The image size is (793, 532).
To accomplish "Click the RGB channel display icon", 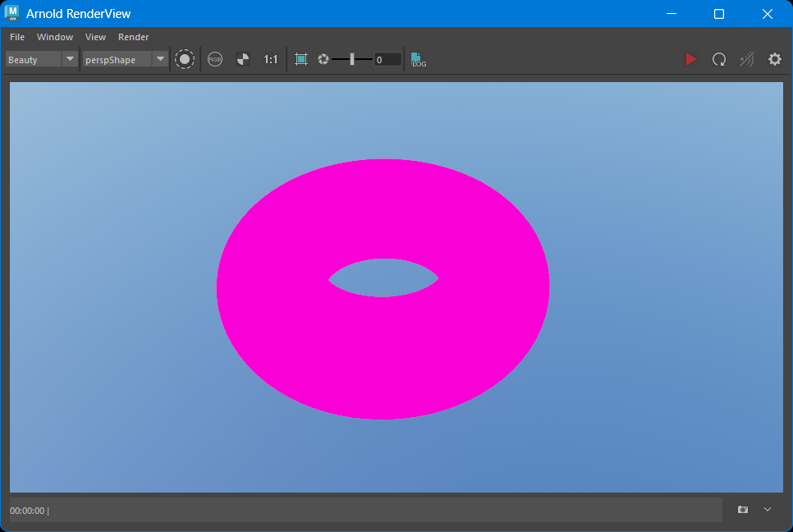I will [215, 59].
